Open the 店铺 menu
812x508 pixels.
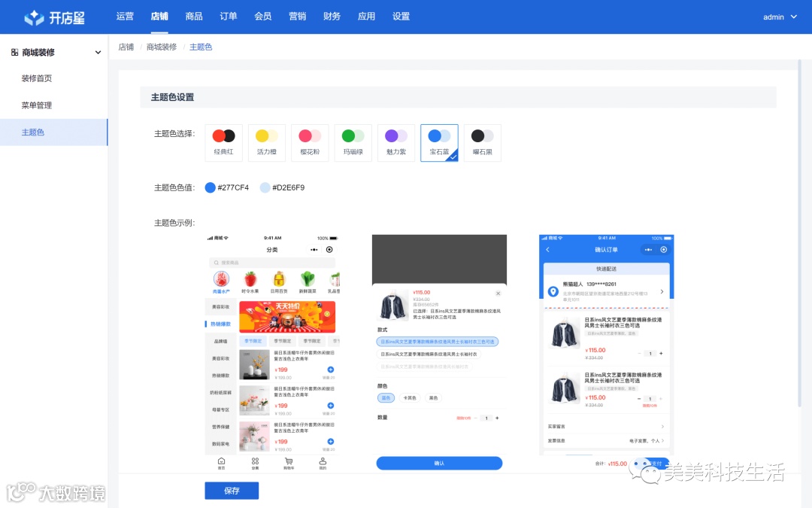(x=159, y=16)
